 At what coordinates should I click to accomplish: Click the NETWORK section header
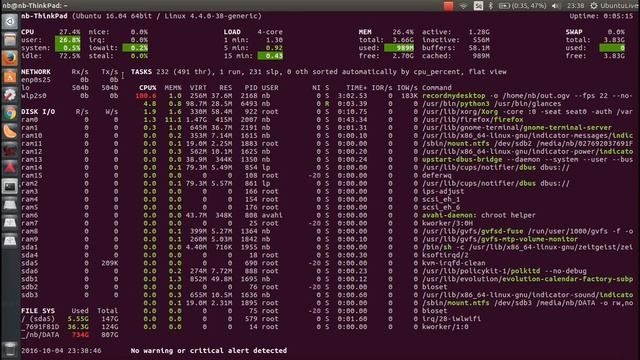pos(36,72)
